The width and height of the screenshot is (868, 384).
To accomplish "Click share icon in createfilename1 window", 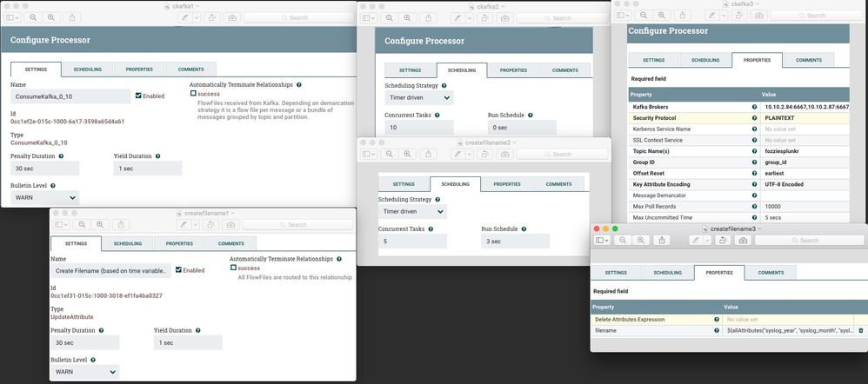I will pyautogui.click(x=121, y=224).
